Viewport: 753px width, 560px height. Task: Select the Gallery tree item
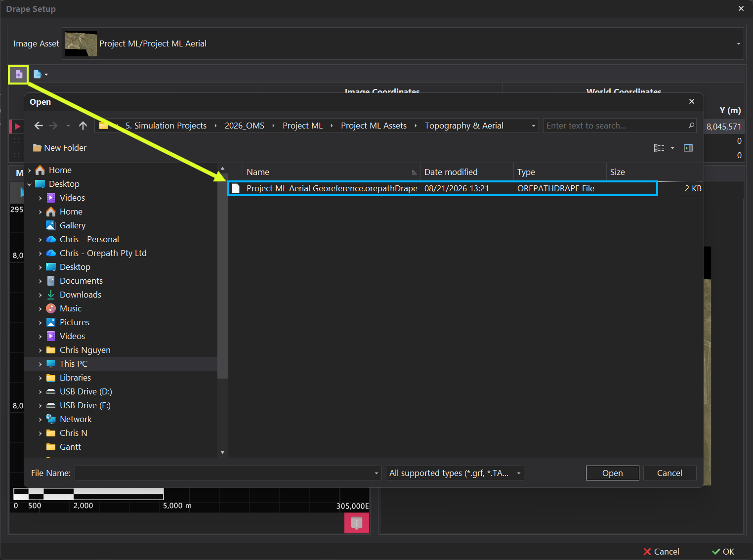pos(73,225)
